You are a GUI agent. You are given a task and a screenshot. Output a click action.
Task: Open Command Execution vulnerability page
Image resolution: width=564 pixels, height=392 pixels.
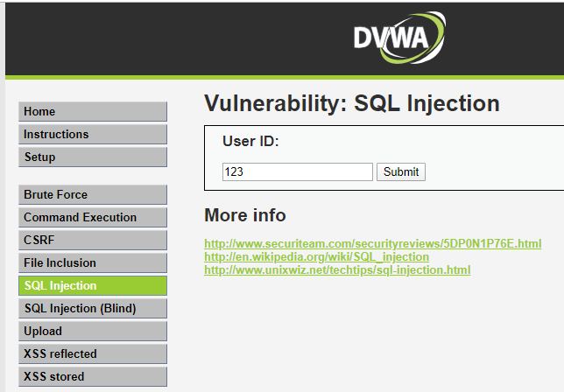coord(92,218)
